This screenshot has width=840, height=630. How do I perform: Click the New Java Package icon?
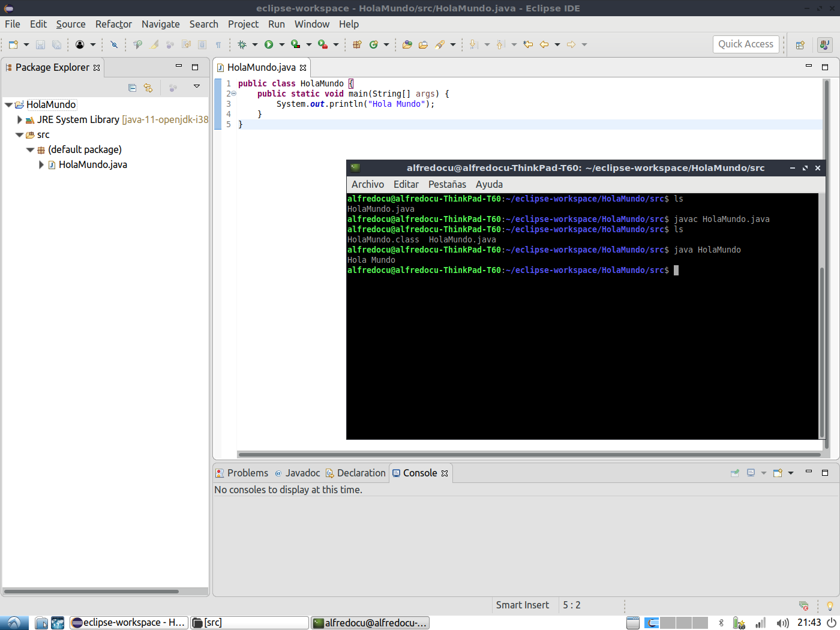pos(357,44)
